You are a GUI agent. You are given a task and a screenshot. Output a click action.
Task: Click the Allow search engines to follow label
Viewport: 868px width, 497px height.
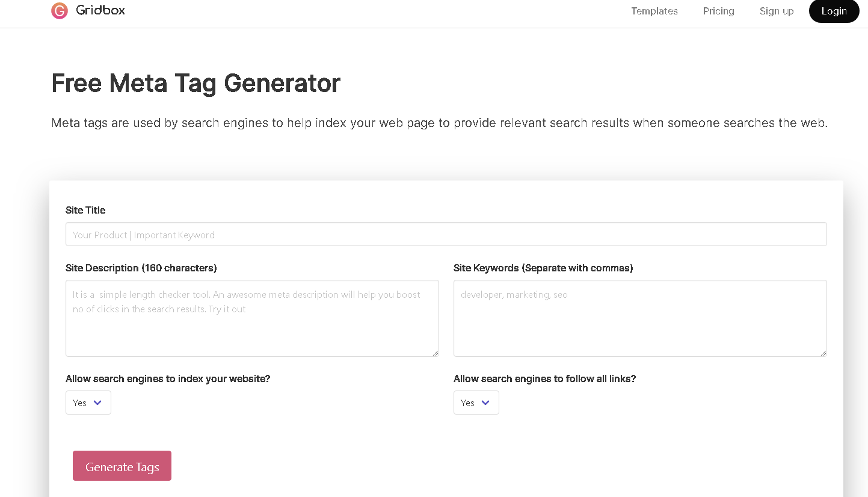[x=544, y=378]
